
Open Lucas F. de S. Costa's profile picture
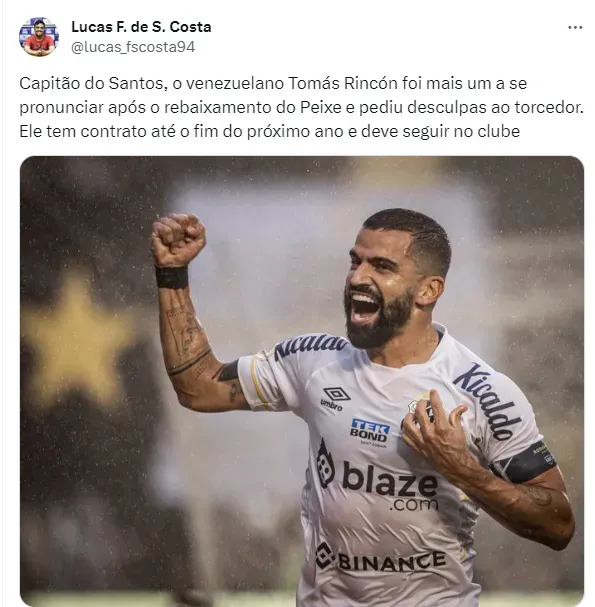click(39, 37)
